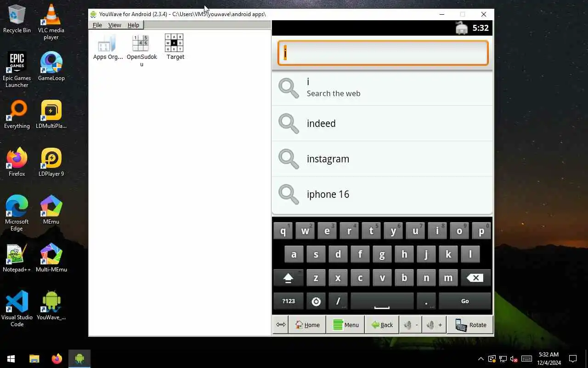The height and width of the screenshot is (368, 588).
Task: Tap the e key on the keyboard
Action: click(327, 231)
